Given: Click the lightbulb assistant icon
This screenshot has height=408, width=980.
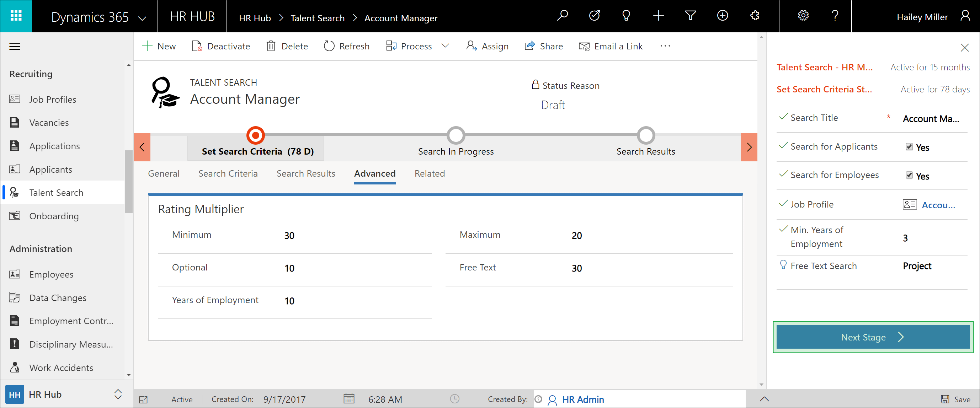Looking at the screenshot, I should coord(626,16).
